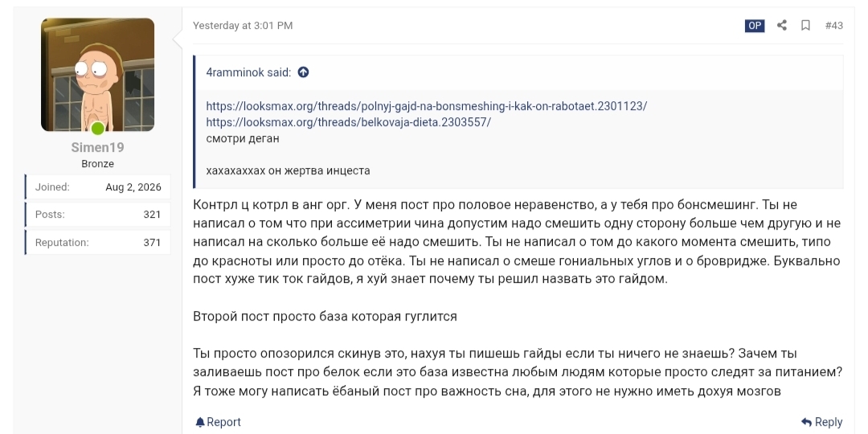View the Reputation value 371
The width and height of the screenshot is (868, 434).
[152, 243]
